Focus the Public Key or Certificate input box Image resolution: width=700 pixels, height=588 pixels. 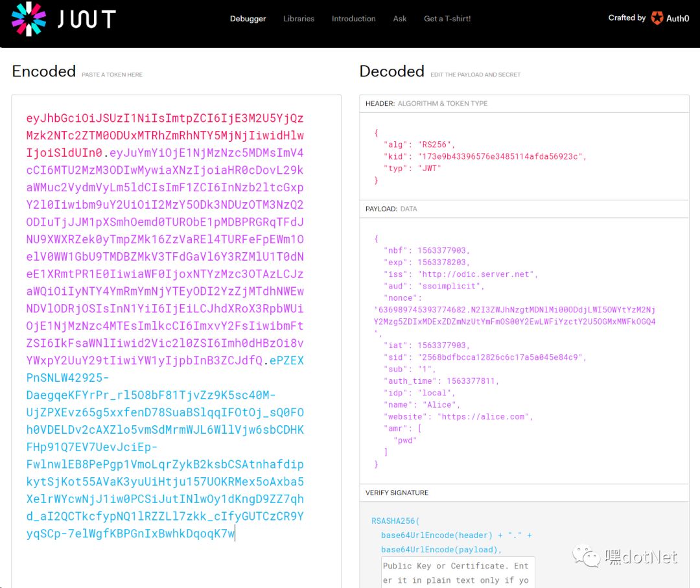458,572
